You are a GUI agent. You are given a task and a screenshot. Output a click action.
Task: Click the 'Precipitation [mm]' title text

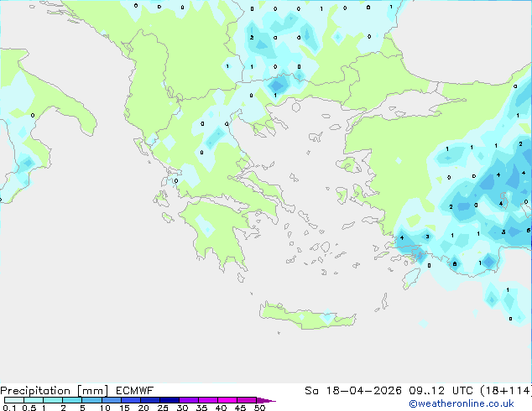[55, 391]
